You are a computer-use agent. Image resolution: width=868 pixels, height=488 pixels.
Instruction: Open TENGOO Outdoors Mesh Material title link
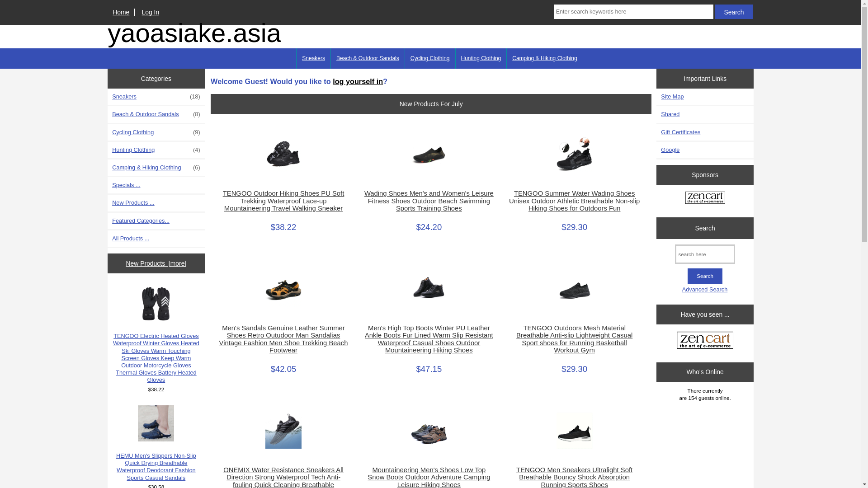575,339
